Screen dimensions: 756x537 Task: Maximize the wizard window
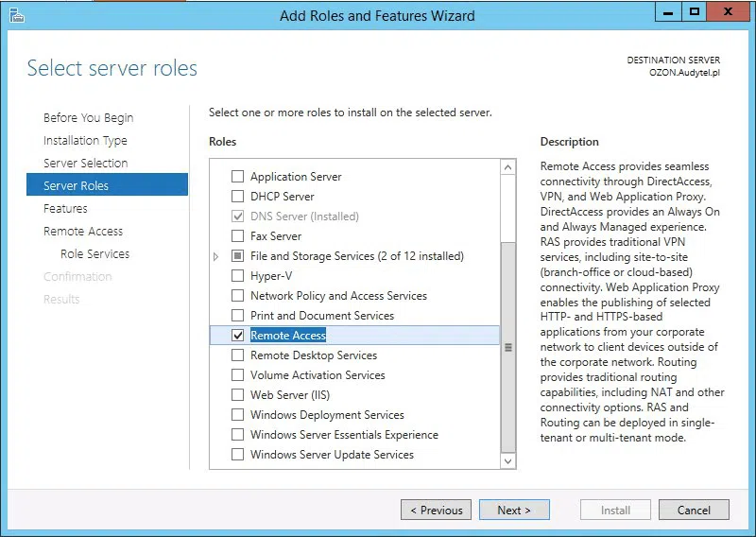[695, 12]
